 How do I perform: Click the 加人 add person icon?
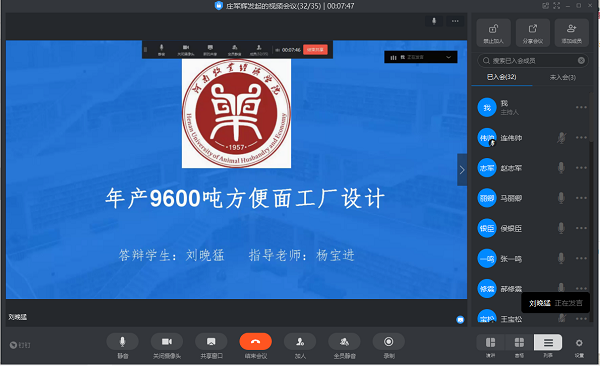(x=300, y=342)
